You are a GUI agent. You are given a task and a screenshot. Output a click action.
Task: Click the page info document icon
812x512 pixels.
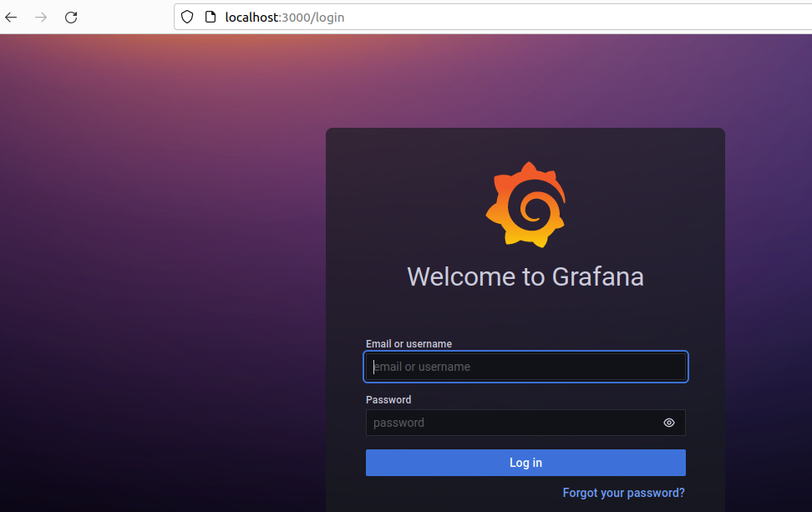pyautogui.click(x=211, y=17)
